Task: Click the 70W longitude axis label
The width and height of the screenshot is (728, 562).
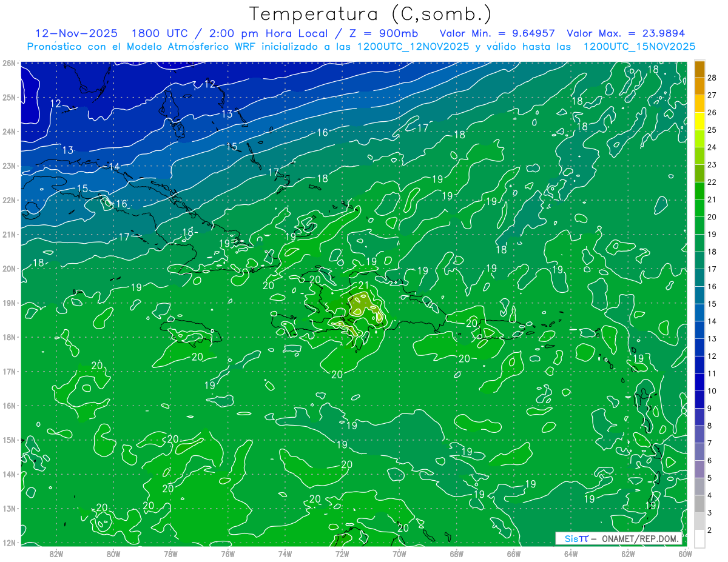Action: click(399, 554)
